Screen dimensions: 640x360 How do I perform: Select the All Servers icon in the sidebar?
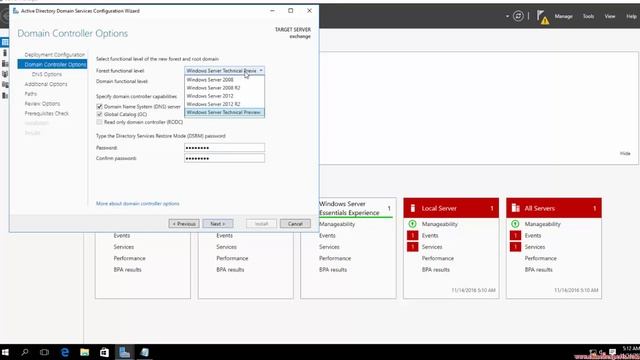point(5,64)
